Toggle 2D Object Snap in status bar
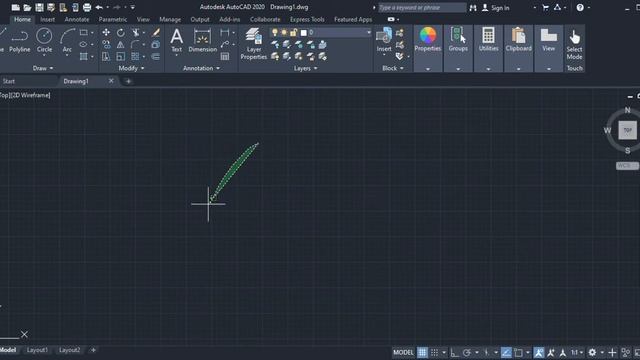Image resolution: width=640 pixels, height=360 pixels. click(518, 352)
